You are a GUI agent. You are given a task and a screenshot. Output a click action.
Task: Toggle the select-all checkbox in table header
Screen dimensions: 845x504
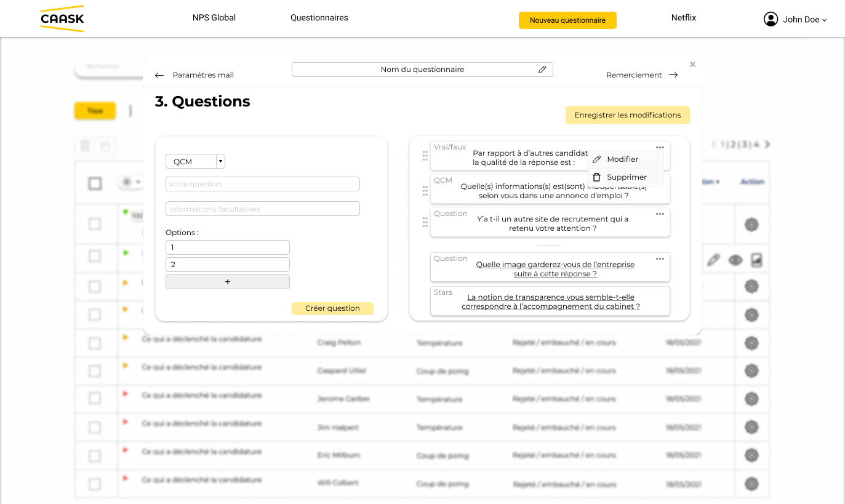(x=95, y=183)
